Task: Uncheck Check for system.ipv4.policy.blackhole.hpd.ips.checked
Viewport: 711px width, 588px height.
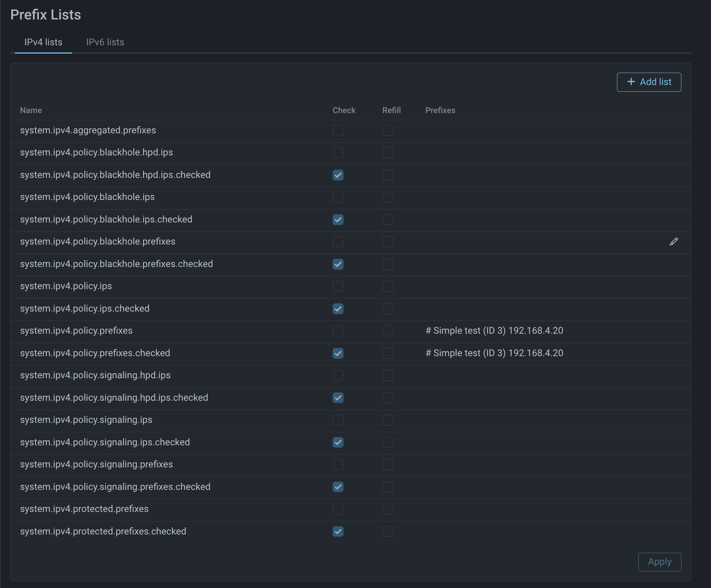Action: (338, 175)
